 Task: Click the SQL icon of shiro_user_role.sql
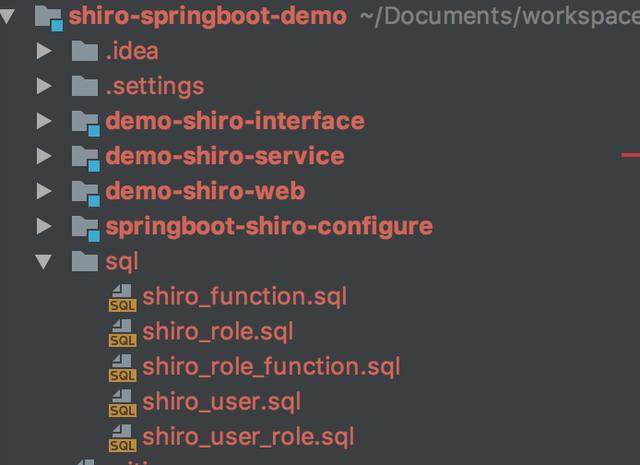coord(122,438)
